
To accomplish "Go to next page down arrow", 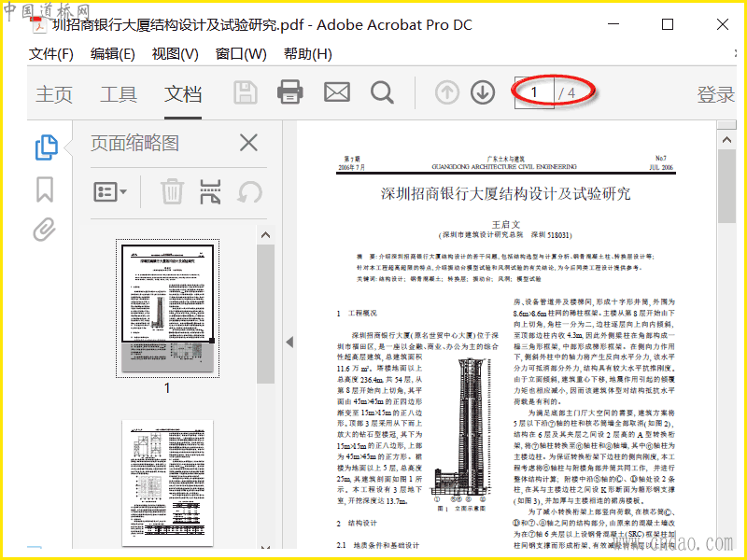I will [x=483, y=92].
